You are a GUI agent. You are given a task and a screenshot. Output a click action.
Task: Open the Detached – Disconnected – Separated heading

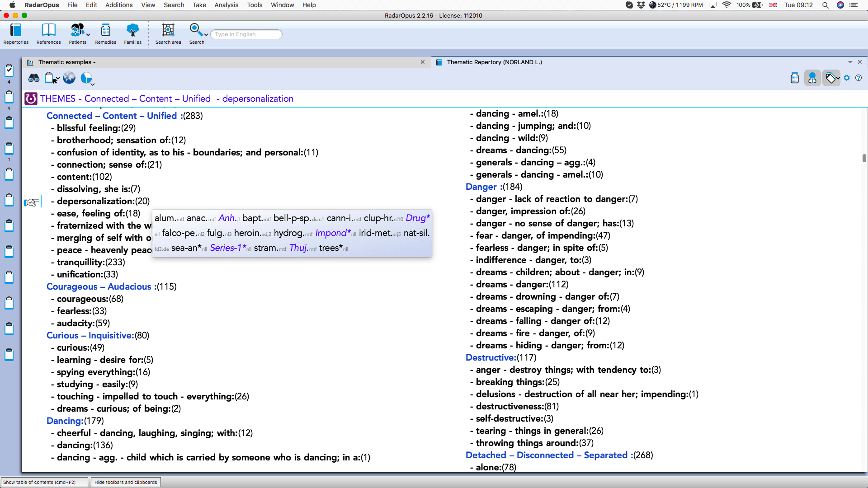click(x=549, y=455)
